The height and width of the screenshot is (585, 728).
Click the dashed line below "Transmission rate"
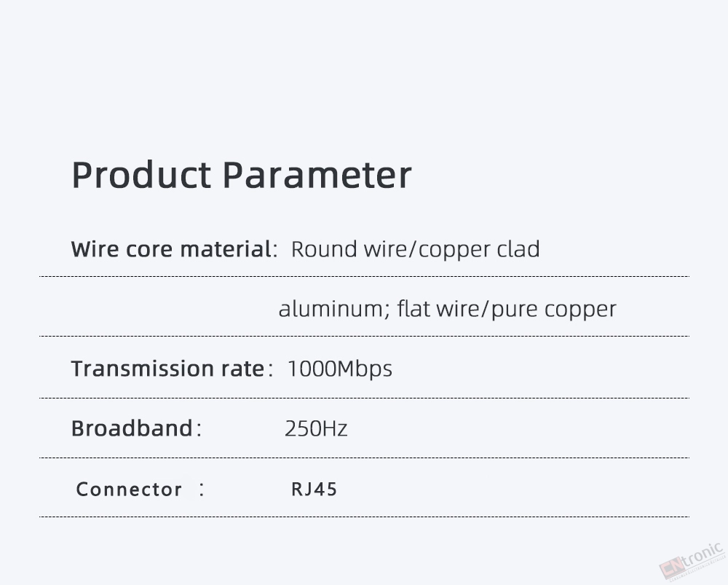(364, 398)
